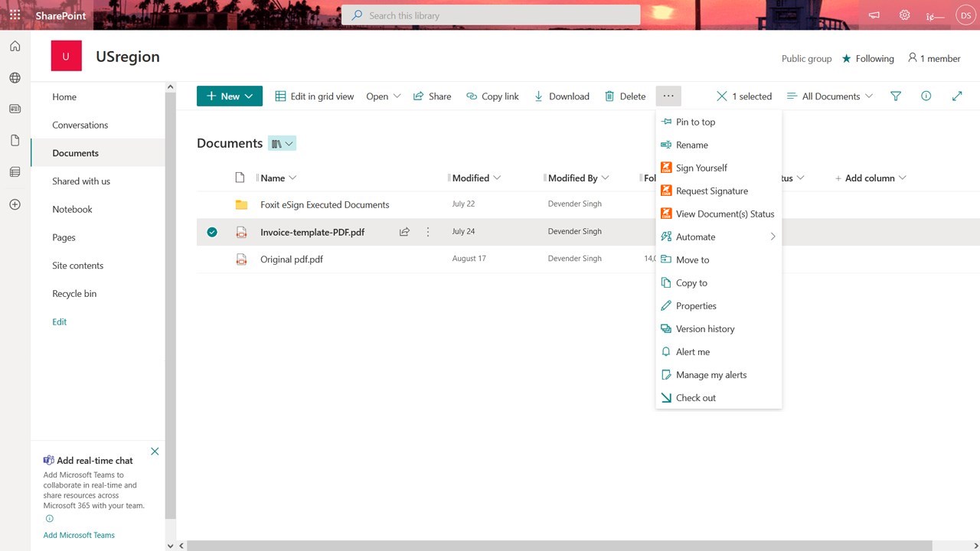This screenshot has height=551, width=980.
Task: Select Copy to menu item
Action: coord(719,282)
